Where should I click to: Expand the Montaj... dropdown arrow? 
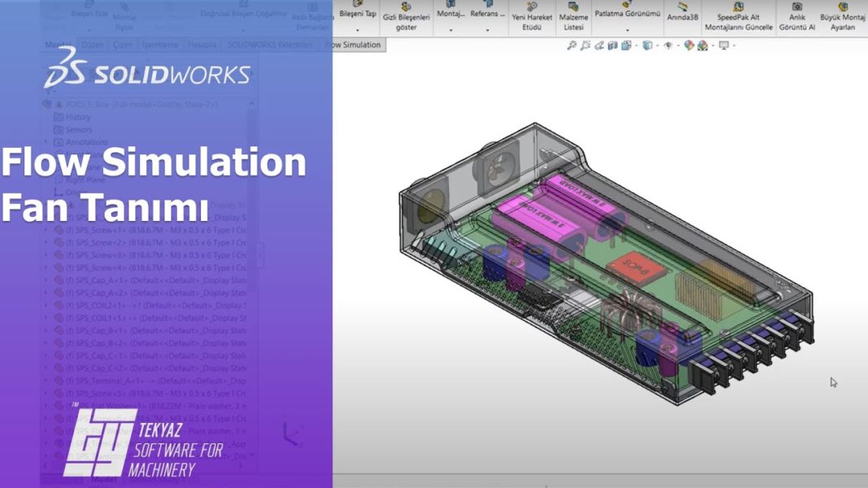[450, 30]
